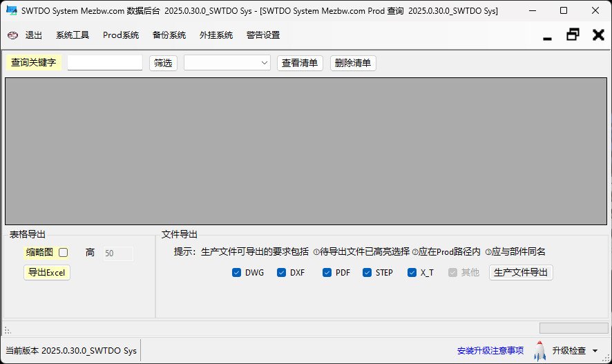Toggle the X_T format checkbox

[412, 272]
